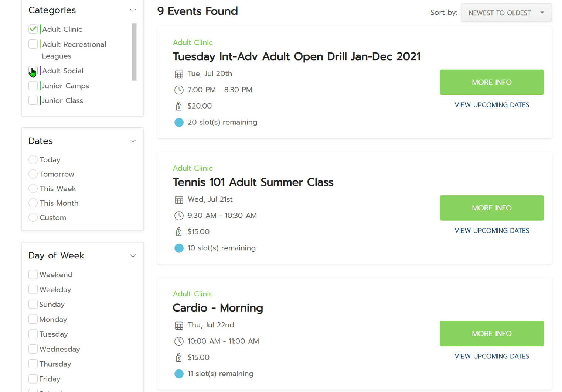View upcoming dates for Cardio - Morning

[x=491, y=356]
